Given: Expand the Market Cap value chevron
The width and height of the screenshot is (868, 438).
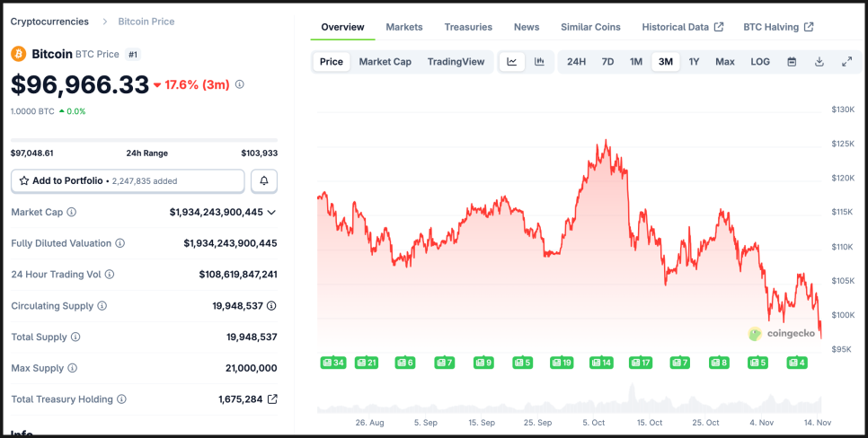Looking at the screenshot, I should (271, 212).
